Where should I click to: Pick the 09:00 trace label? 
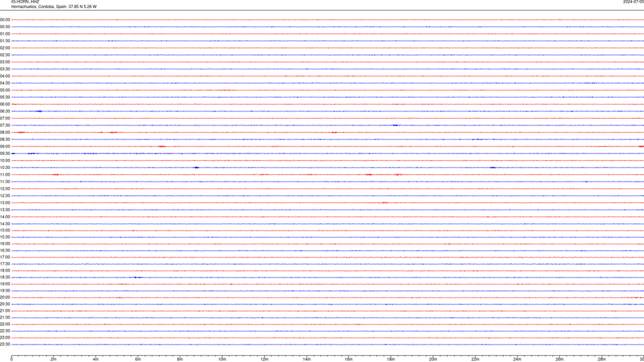pos(5,147)
